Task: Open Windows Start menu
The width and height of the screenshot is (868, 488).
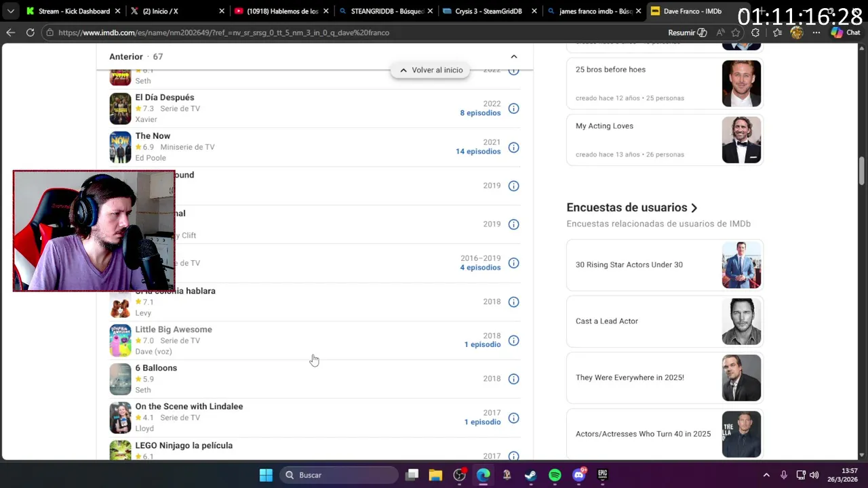Action: click(x=266, y=475)
